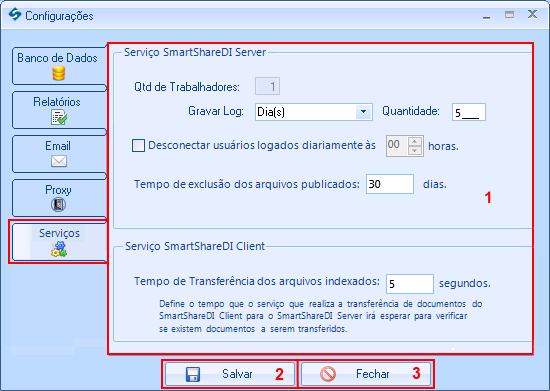Click the red prohibited icon on Fechar
The width and height of the screenshot is (550, 391).
coord(328,374)
